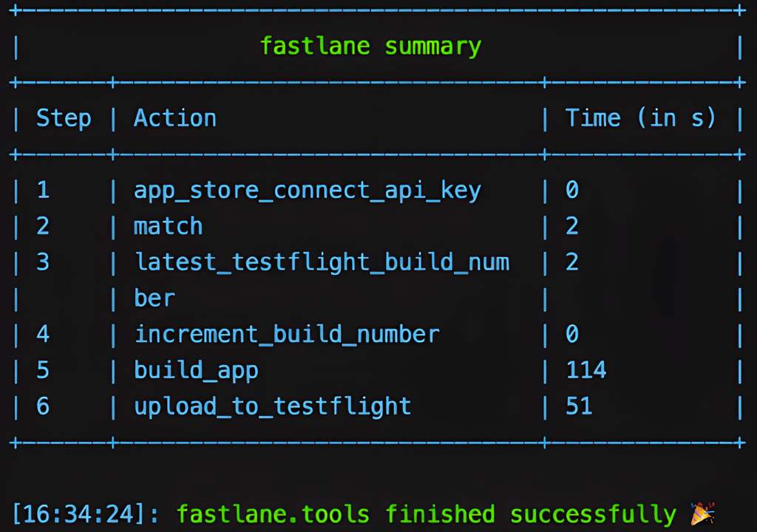Click the [16:34:24] timestamp
This screenshot has height=532, width=757.
coord(86,514)
